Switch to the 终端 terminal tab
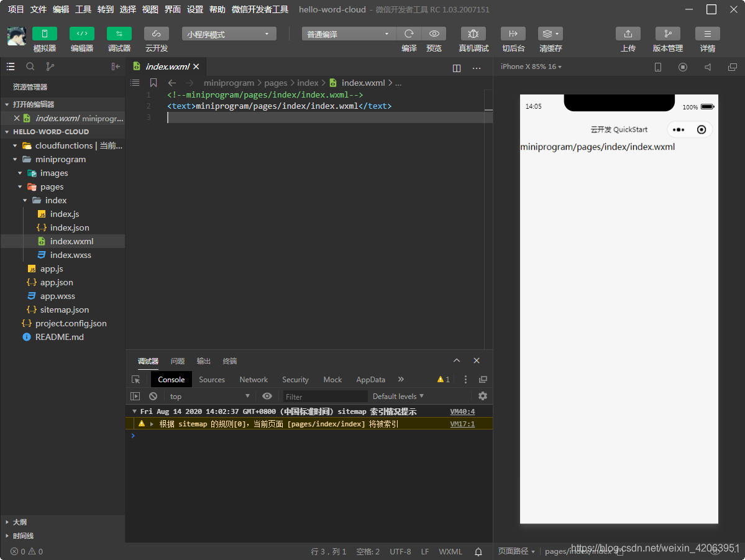 (x=229, y=361)
